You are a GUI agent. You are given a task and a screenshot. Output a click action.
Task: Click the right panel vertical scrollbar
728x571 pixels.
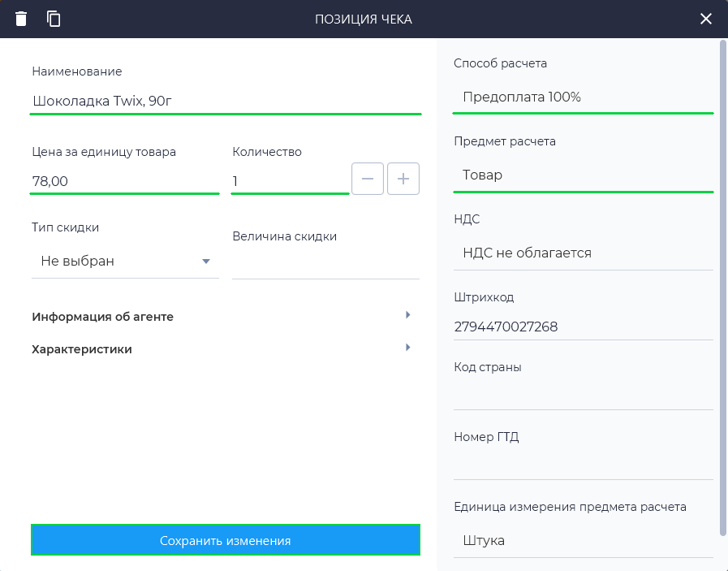point(722,284)
